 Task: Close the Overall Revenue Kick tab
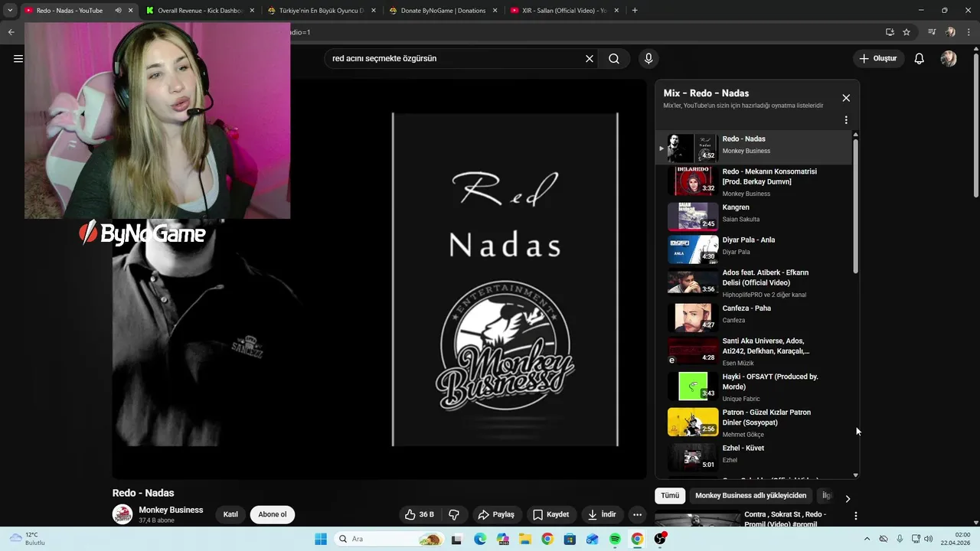pyautogui.click(x=252, y=11)
